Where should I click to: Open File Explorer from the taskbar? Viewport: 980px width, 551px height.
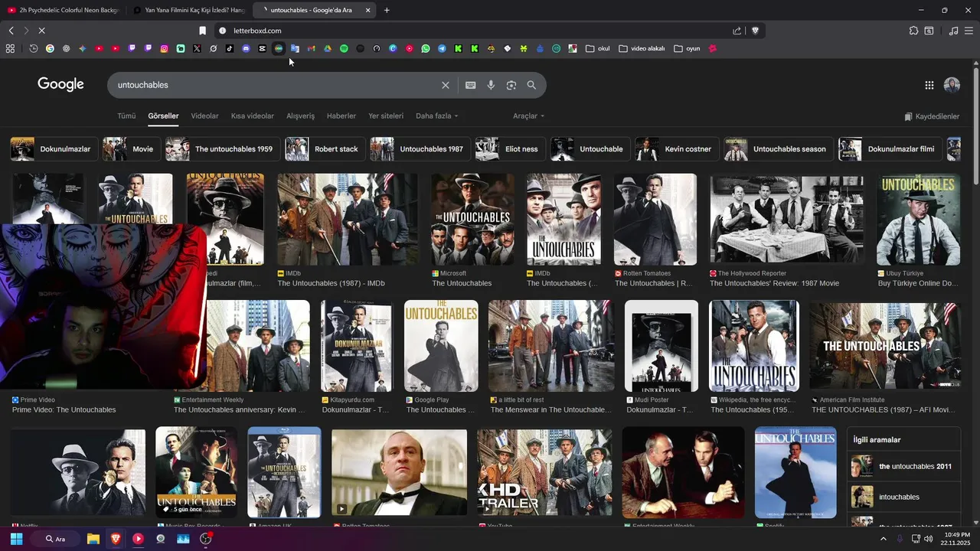click(x=93, y=539)
